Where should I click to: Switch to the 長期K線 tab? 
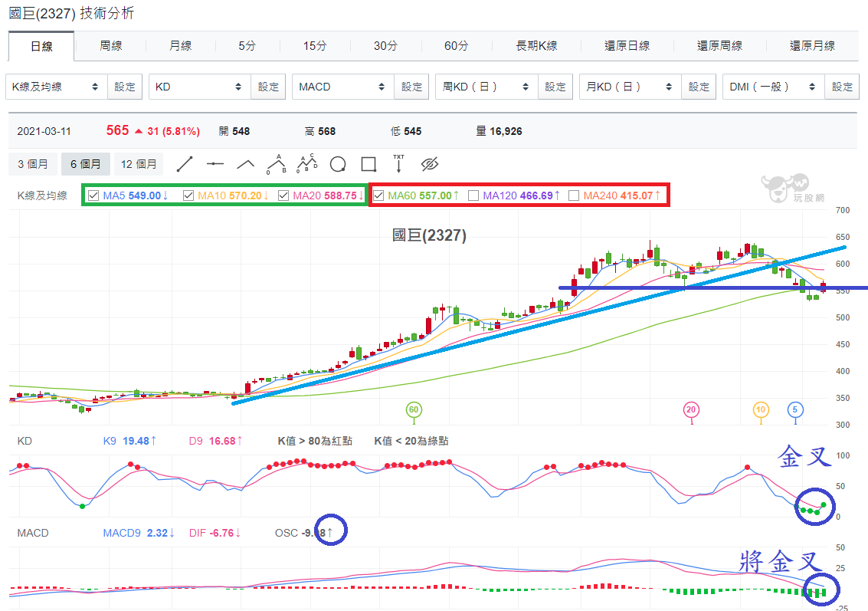(x=536, y=46)
